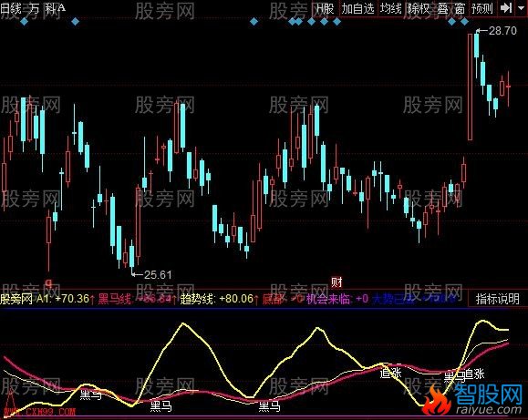
Task: Click the red 财 finance marker
Action: tap(336, 282)
